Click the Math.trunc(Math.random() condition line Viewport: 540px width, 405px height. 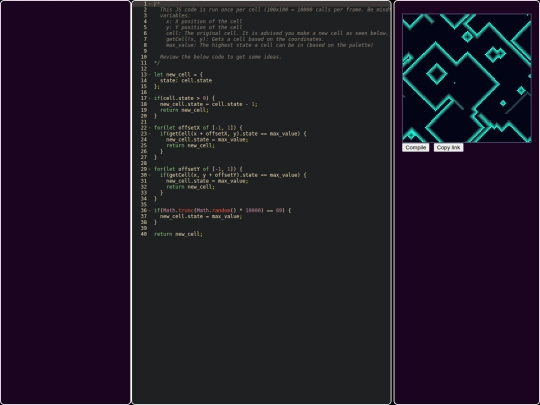click(x=222, y=210)
